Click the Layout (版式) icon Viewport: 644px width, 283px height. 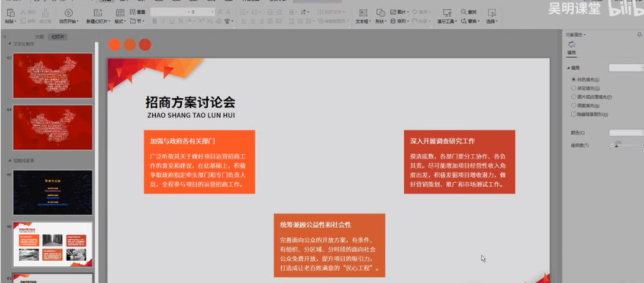point(120,12)
